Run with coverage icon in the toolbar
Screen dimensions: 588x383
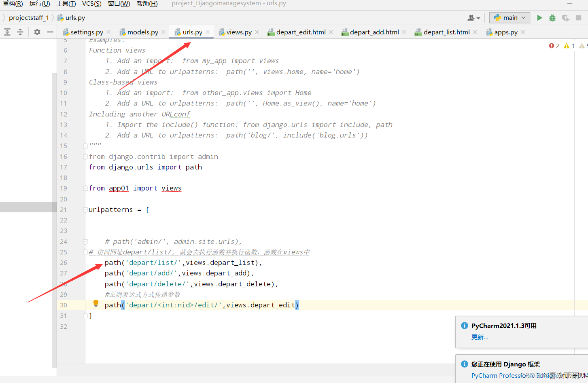click(x=566, y=18)
